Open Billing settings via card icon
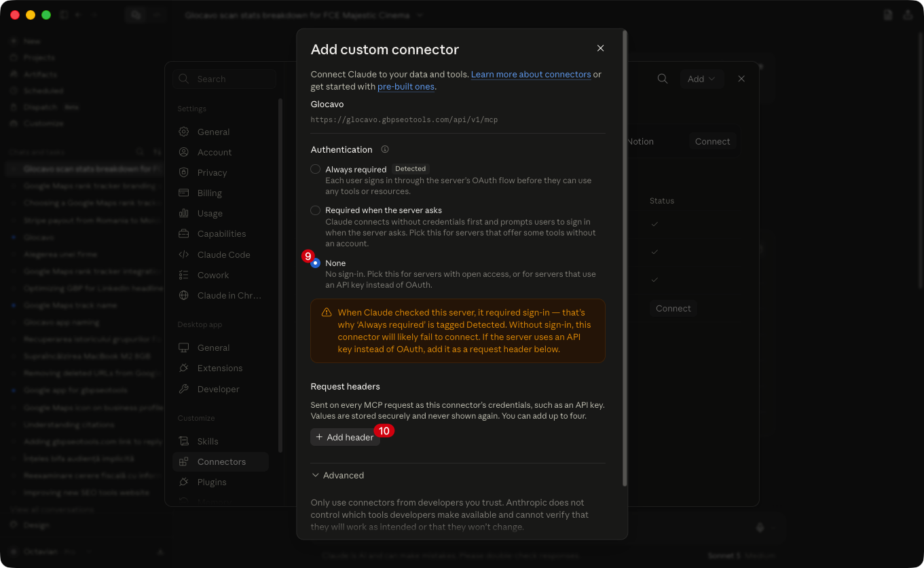924x568 pixels. pyautogui.click(x=183, y=193)
